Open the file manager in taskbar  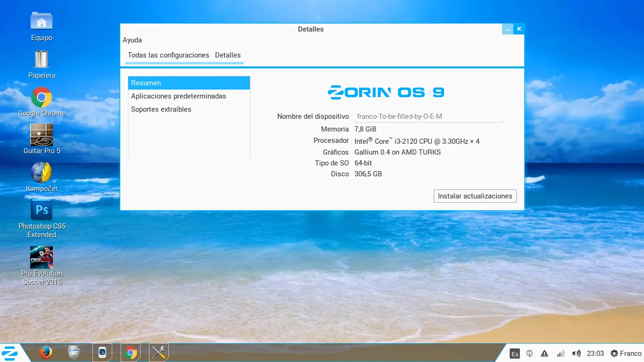(74, 353)
